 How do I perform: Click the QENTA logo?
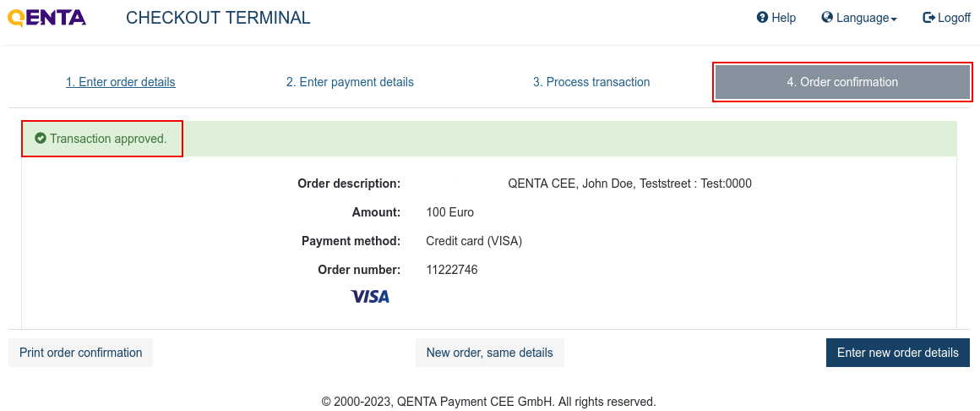pos(46,18)
